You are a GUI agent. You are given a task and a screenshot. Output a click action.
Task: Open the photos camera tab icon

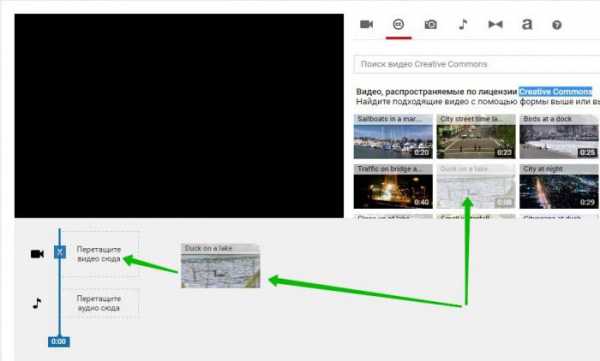(430, 25)
